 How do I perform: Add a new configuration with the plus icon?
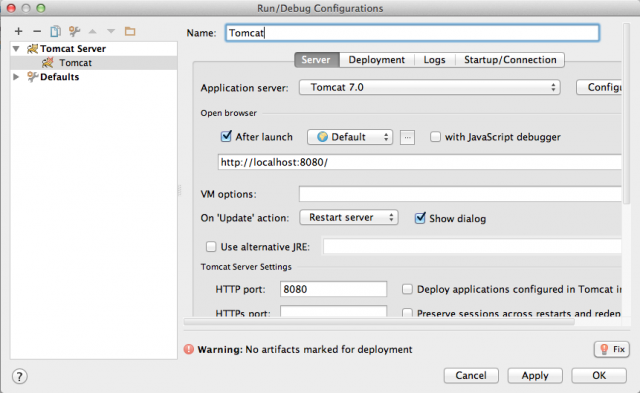pos(18,31)
